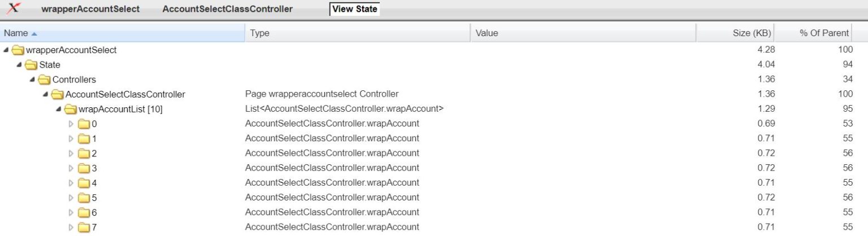
Task: Expand wrapAccount item 1
Action: [x=71, y=138]
